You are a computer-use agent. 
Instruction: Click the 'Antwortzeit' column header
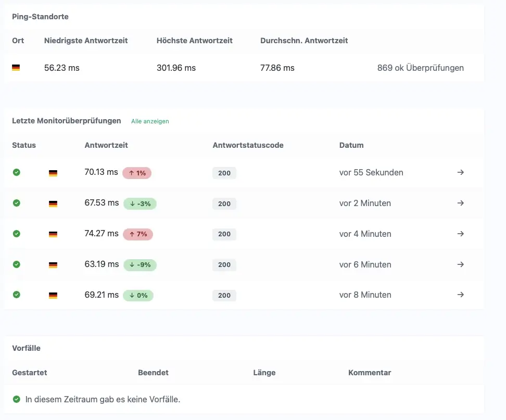[106, 145]
